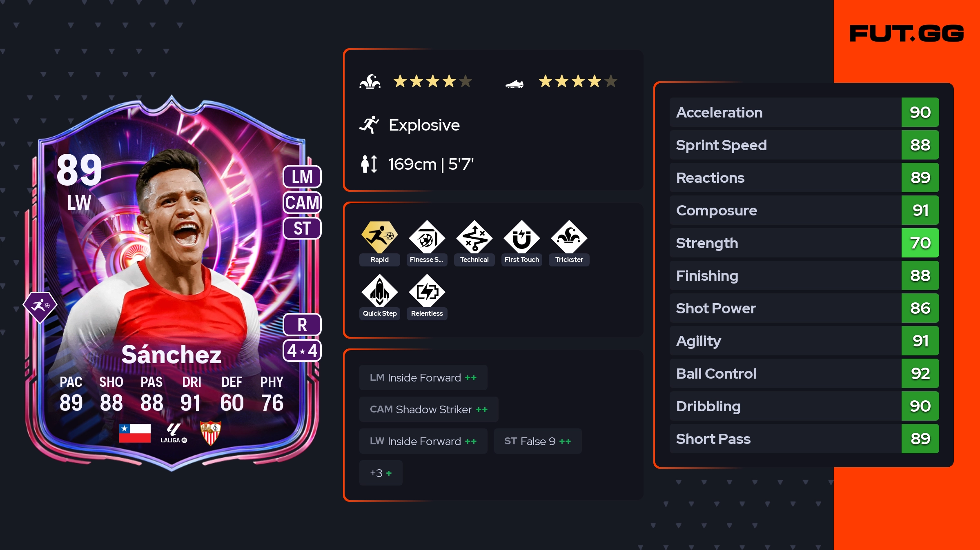Select the Finesse Shot playstyle icon
Image resolution: width=980 pixels, height=550 pixels.
(427, 237)
